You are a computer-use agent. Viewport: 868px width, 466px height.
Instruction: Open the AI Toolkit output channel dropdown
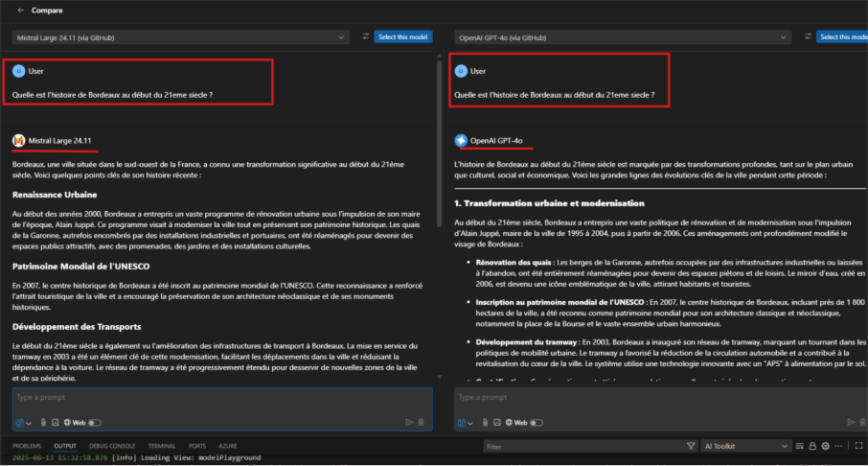point(745,446)
